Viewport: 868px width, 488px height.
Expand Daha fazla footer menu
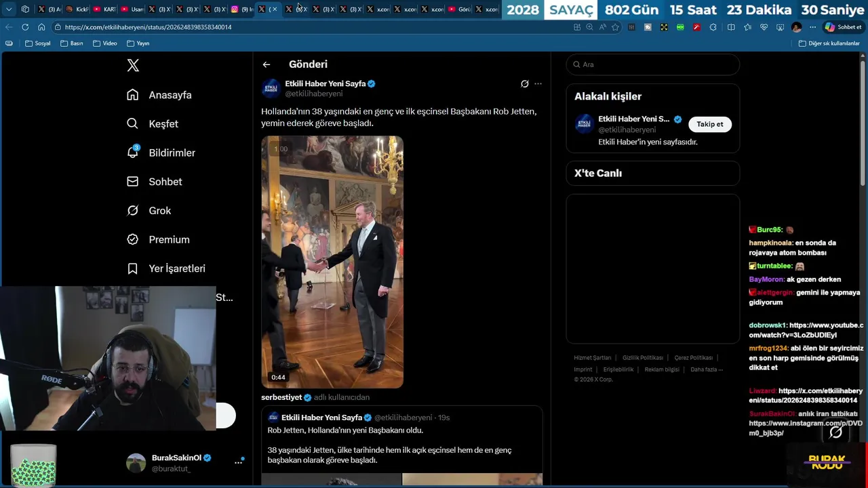coord(707,369)
